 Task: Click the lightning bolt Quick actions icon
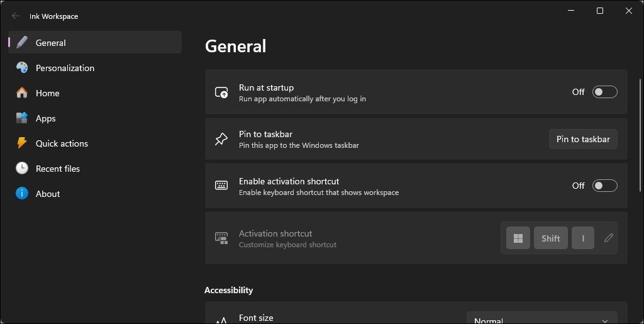(x=22, y=143)
